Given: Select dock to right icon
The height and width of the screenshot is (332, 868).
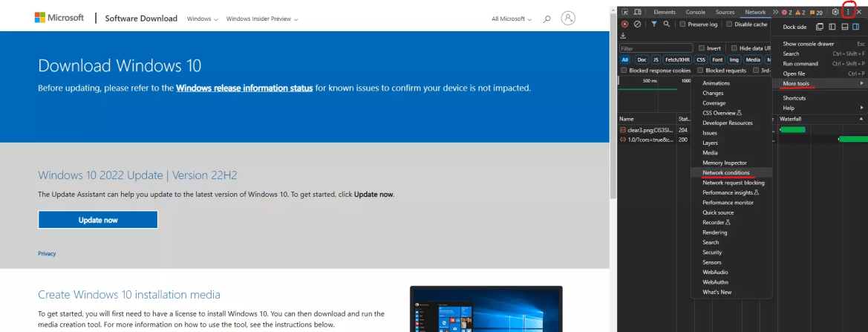Looking at the screenshot, I should click(856, 27).
